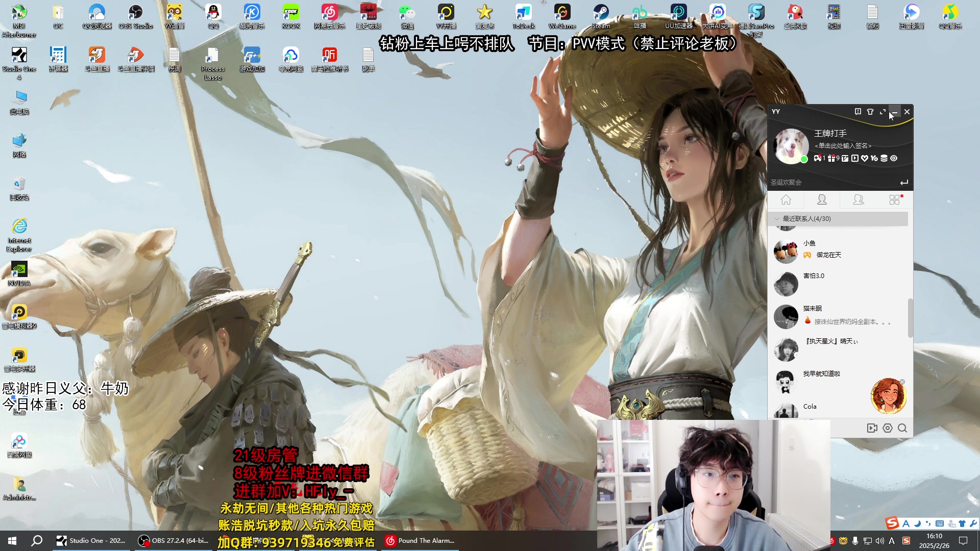Open the gift box icon in YY profile
Viewport: 980px width, 551px height.
point(831,158)
